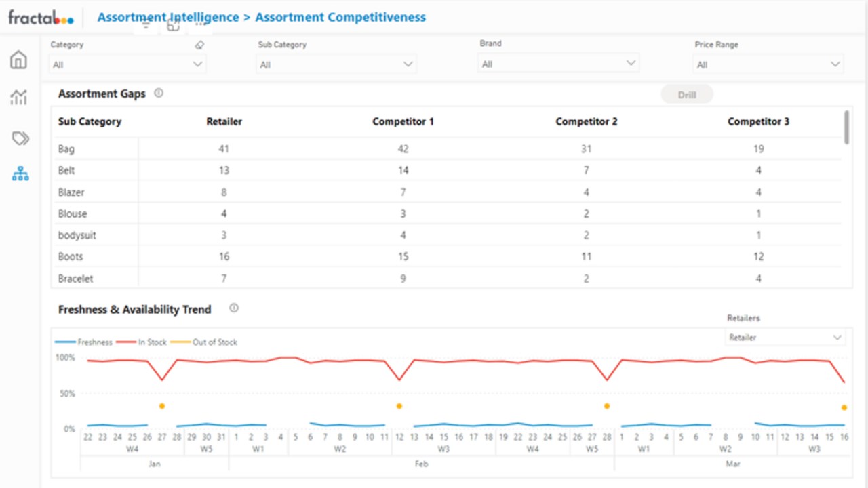Sort by the Retailer column header

(224, 122)
